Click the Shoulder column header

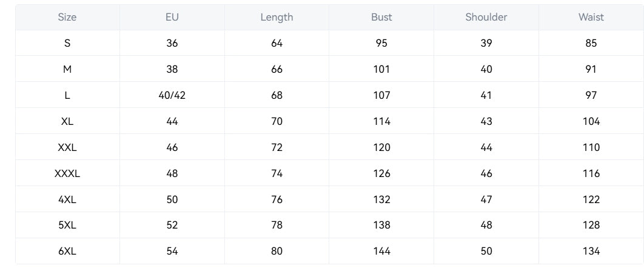coord(486,17)
